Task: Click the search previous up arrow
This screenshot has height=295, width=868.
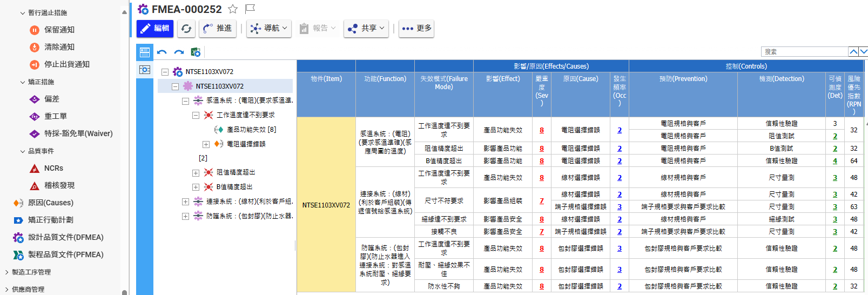Action: coord(853,52)
